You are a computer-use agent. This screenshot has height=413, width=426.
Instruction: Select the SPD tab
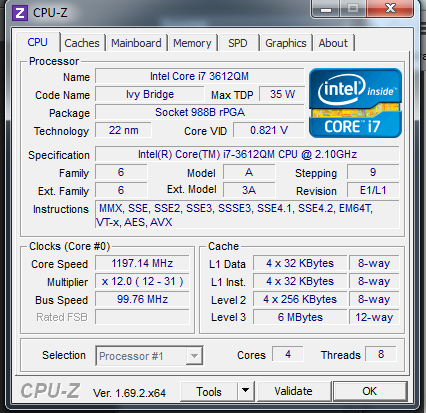click(238, 43)
